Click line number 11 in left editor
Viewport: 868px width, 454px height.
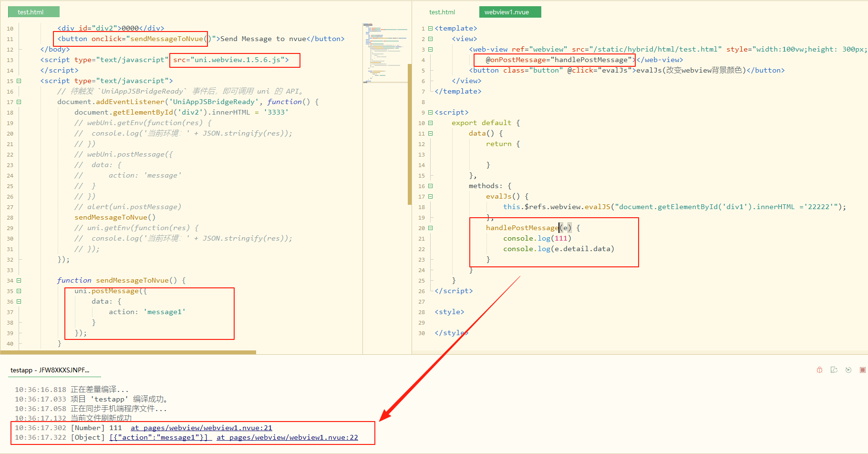click(10, 39)
